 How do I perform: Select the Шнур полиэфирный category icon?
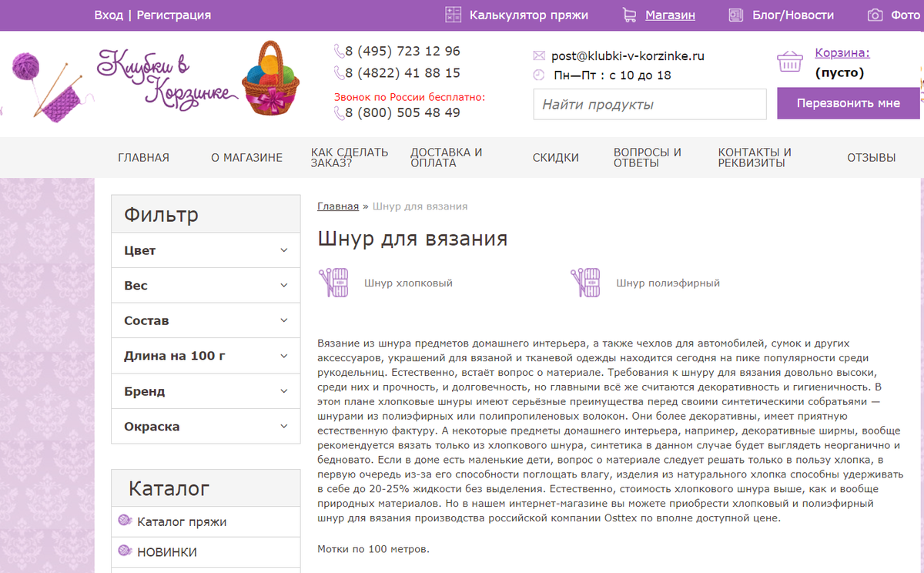click(x=587, y=283)
